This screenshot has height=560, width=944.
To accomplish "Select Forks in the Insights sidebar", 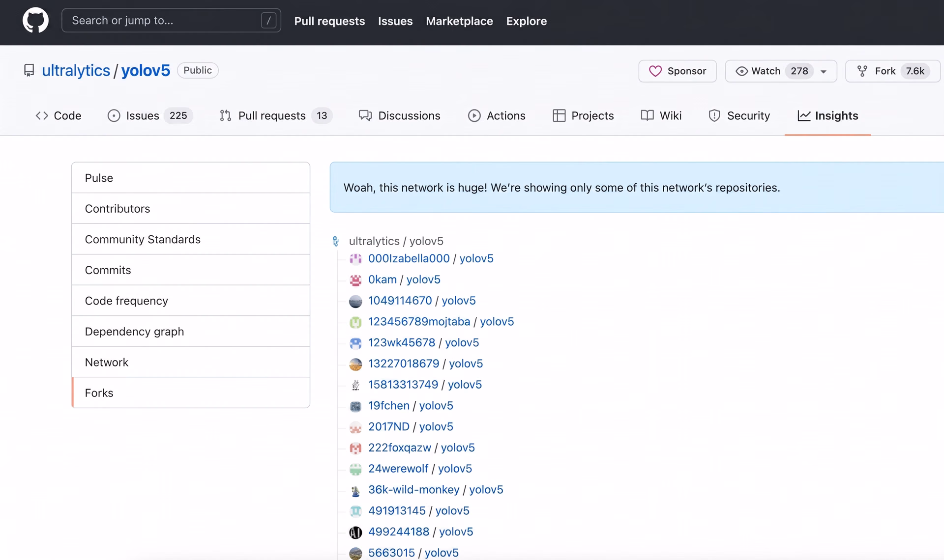I will 191,393.
